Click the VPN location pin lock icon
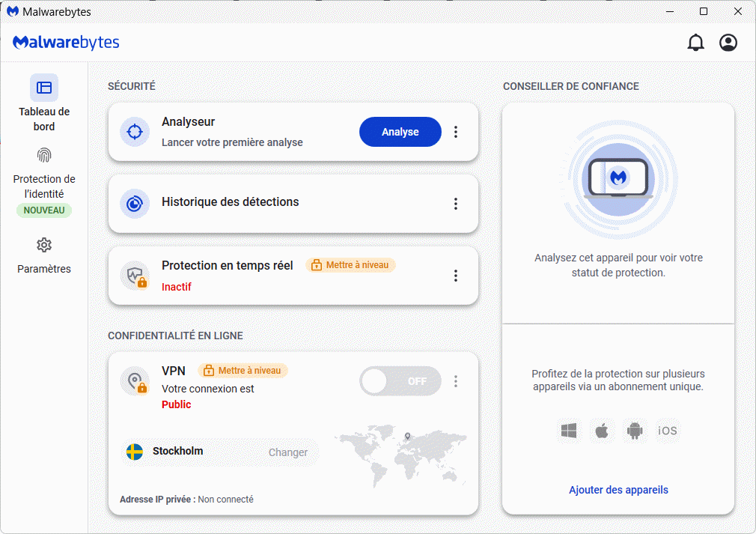Image resolution: width=756 pixels, height=534 pixels. click(135, 381)
